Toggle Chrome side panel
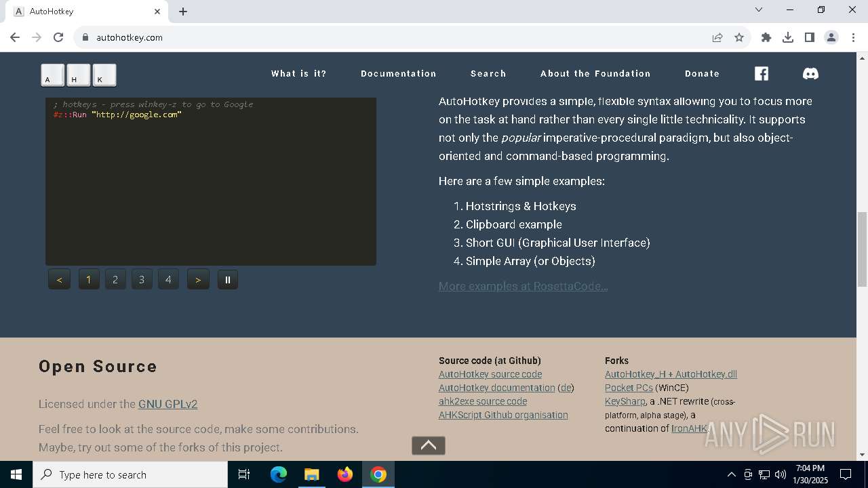 810,37
